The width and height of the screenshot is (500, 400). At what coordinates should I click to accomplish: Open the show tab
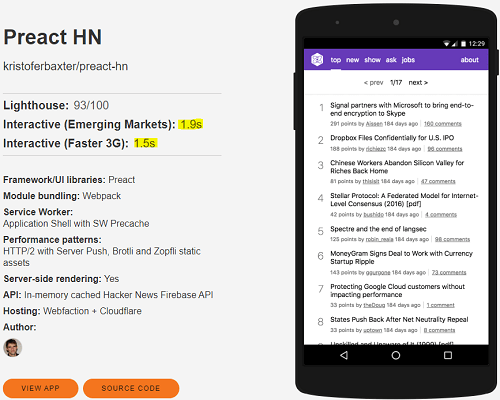372,60
